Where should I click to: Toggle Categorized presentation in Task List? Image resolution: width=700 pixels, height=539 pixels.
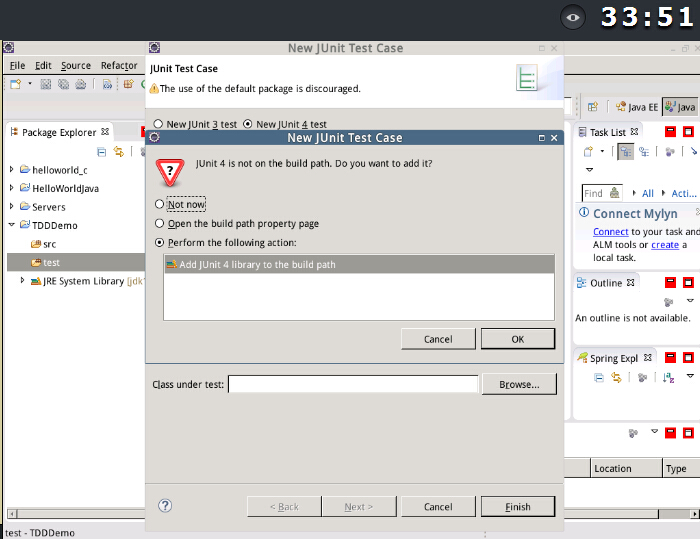tap(626, 152)
